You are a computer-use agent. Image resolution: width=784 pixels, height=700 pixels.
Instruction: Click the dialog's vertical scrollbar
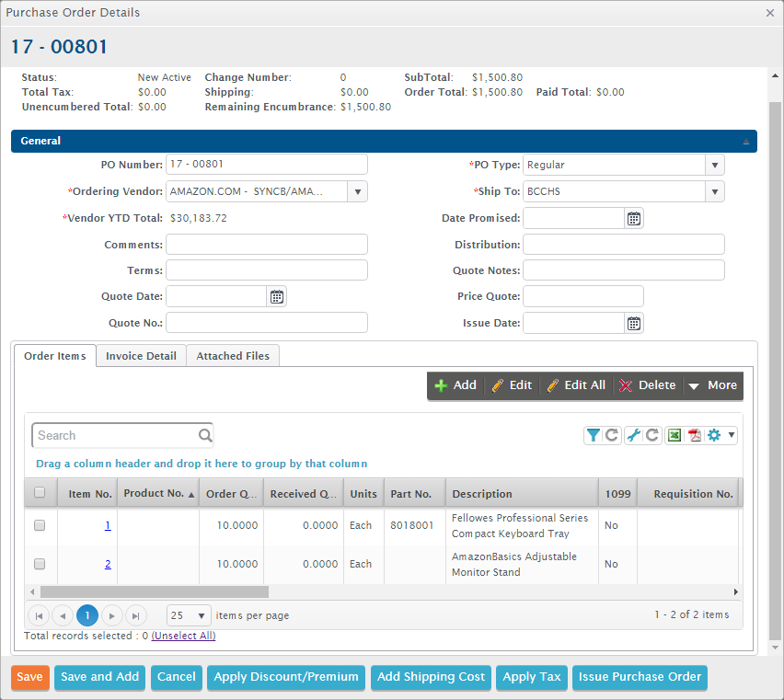pyautogui.click(x=775, y=370)
